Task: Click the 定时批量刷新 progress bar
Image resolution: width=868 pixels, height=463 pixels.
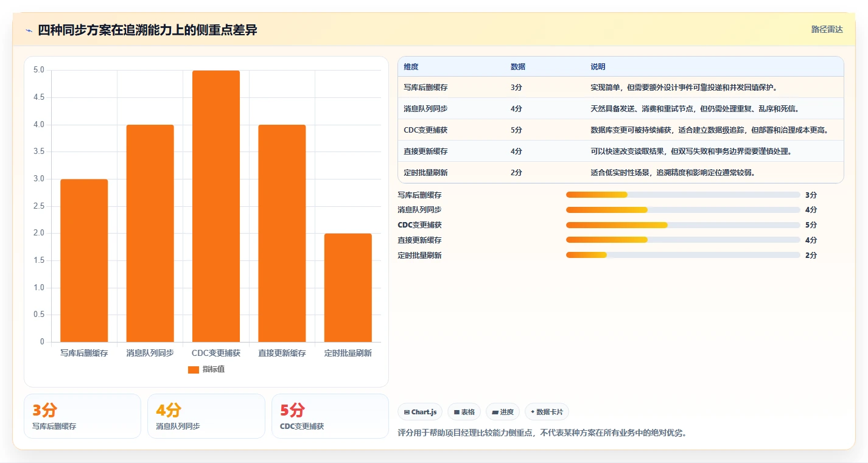Action: pos(683,255)
